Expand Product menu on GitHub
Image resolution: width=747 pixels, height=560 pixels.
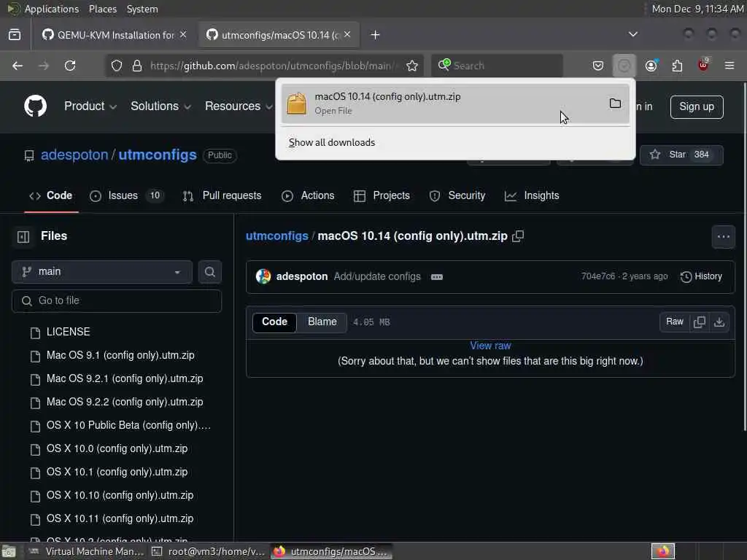click(x=90, y=106)
